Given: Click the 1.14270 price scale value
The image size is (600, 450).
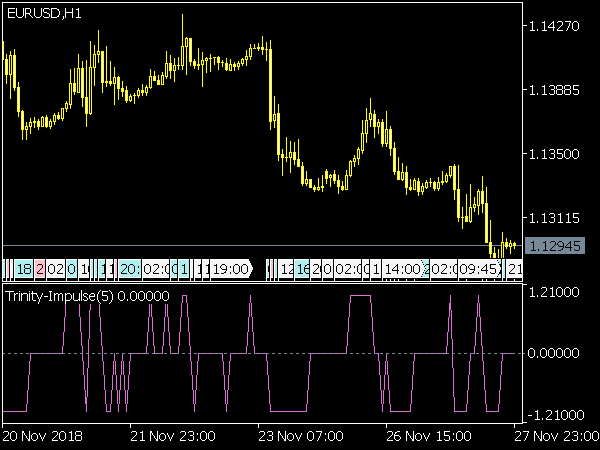Looking at the screenshot, I should (554, 26).
